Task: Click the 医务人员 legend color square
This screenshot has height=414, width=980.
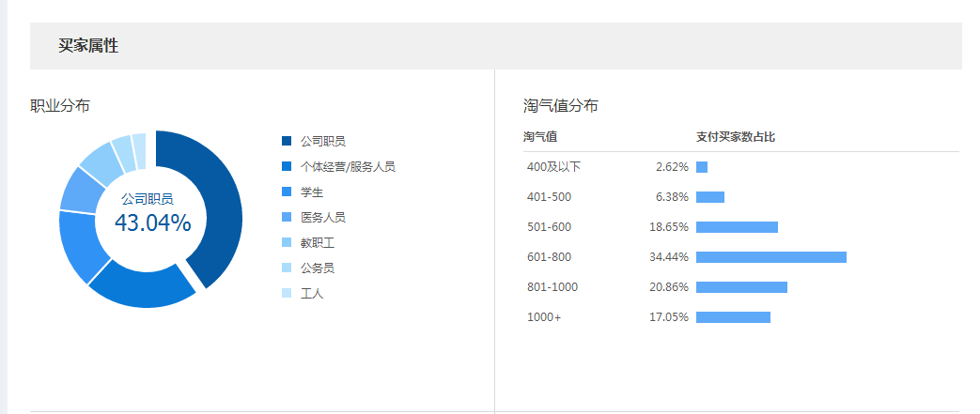Action: pyautogui.click(x=287, y=217)
